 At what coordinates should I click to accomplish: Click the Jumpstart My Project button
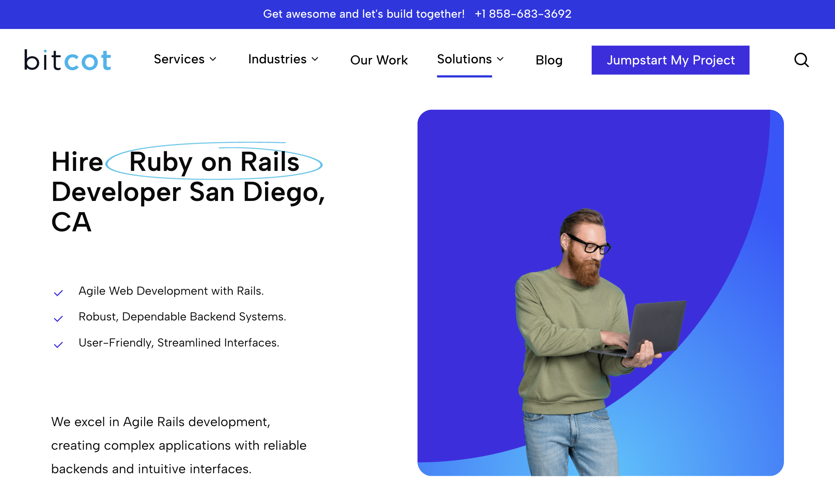point(670,60)
